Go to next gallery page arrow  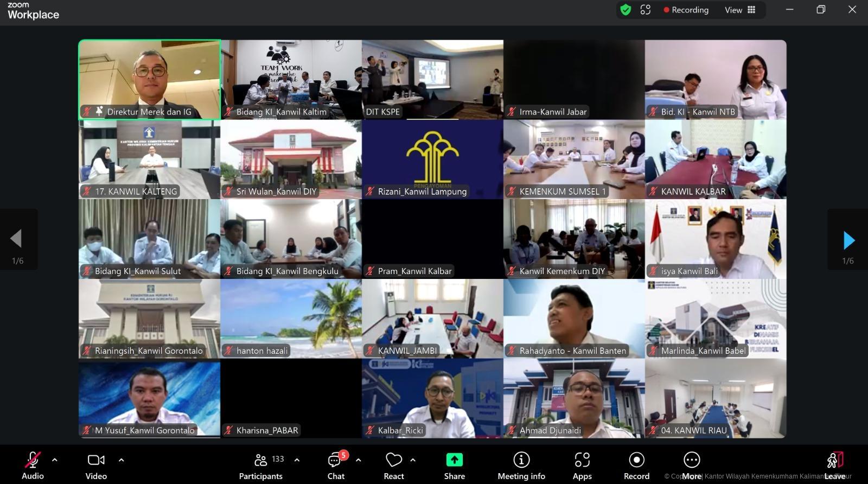point(848,240)
